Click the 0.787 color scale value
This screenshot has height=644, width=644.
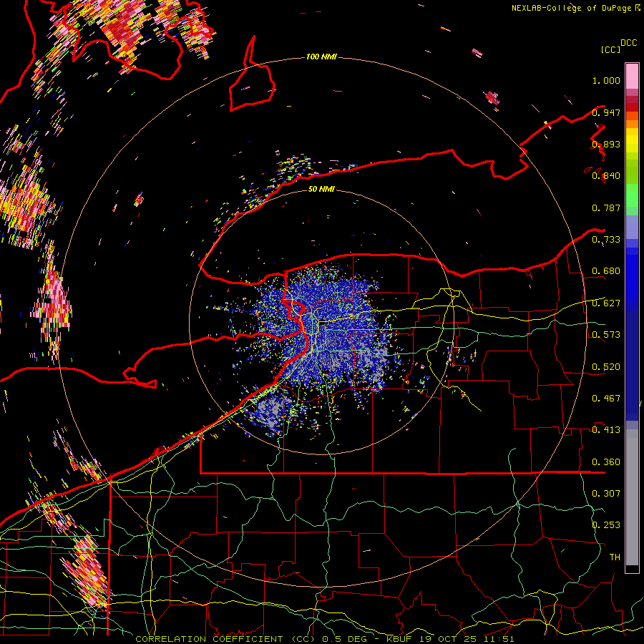tap(606, 208)
